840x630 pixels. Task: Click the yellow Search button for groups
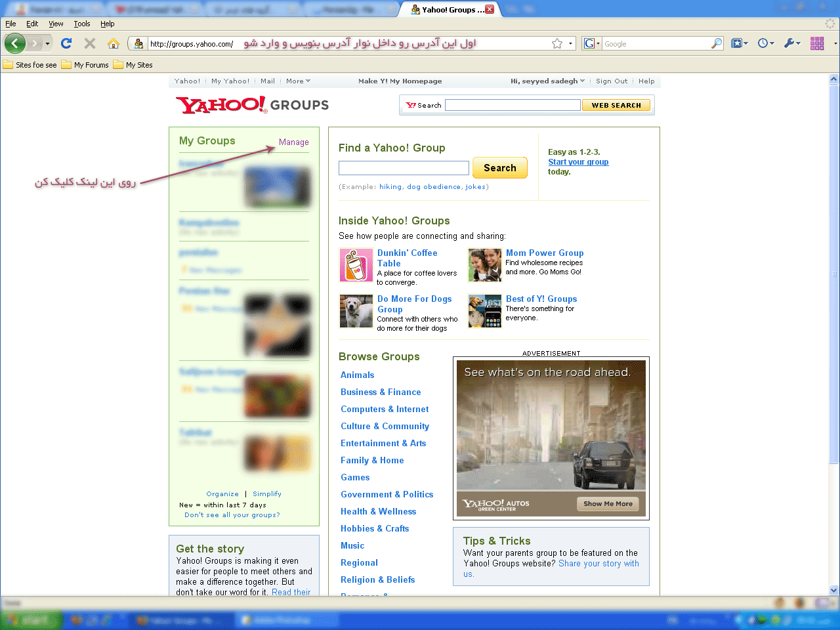500,168
